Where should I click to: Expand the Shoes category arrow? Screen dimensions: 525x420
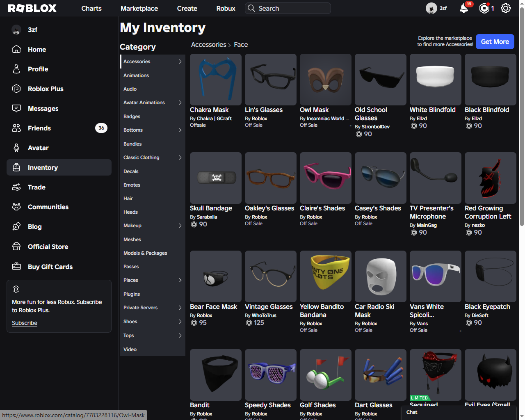pyautogui.click(x=180, y=322)
